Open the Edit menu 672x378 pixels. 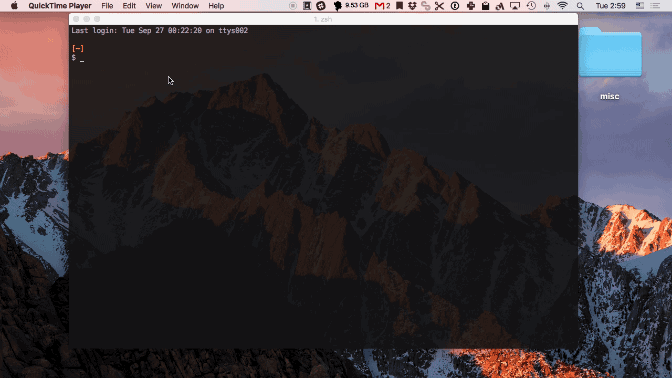[129, 6]
